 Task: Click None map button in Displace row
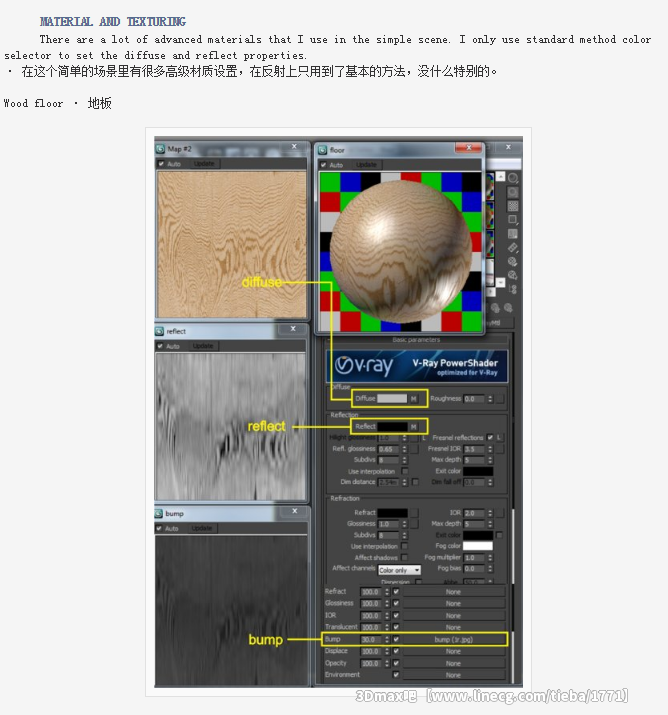click(454, 651)
